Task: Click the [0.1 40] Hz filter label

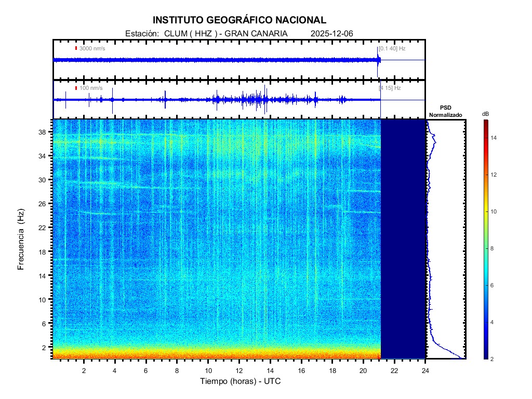Action: [392, 48]
